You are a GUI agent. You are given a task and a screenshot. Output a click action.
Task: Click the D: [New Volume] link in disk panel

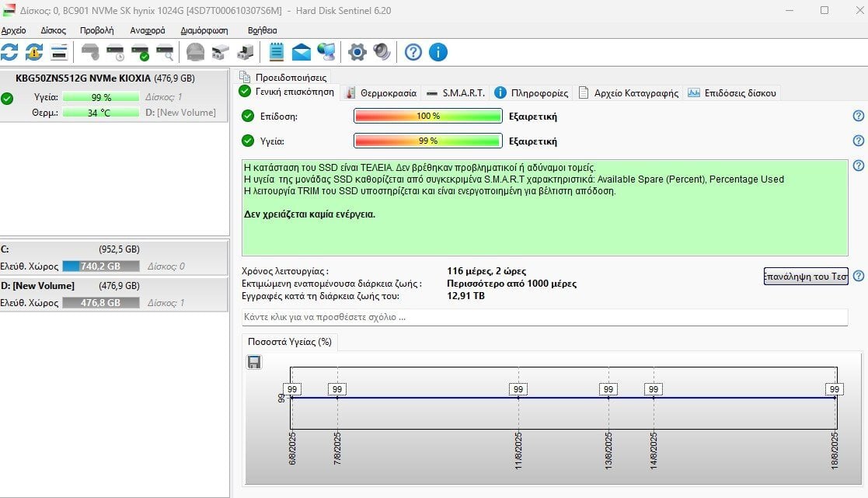click(180, 113)
